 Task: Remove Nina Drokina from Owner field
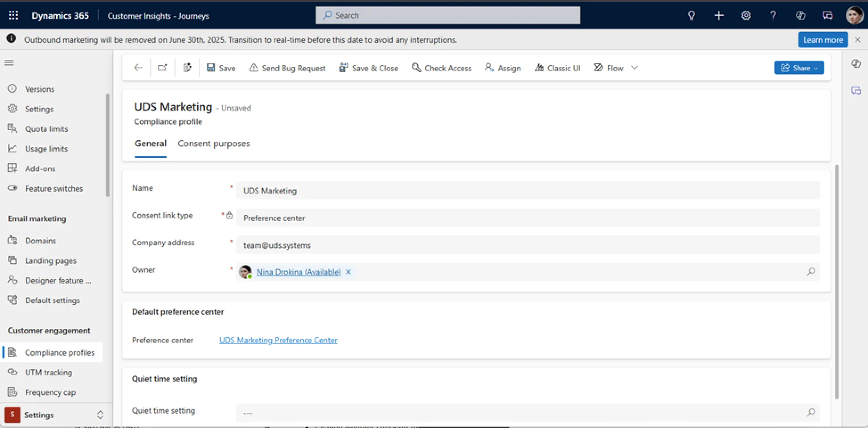348,272
